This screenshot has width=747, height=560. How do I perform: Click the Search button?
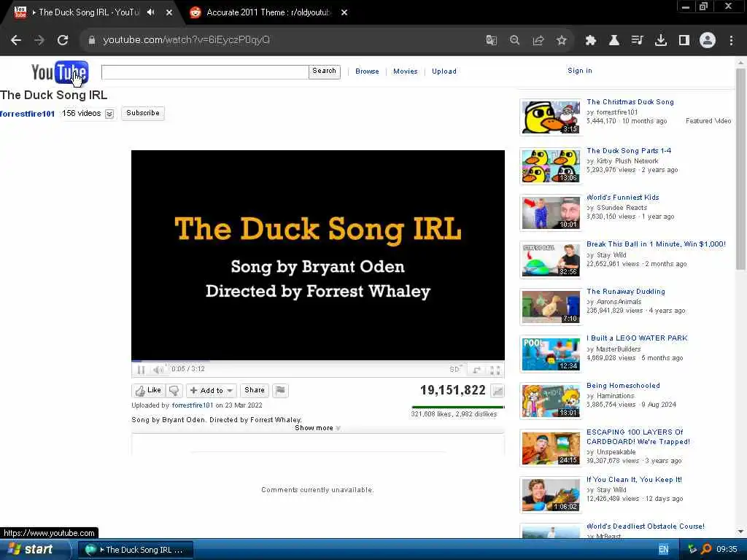coord(325,72)
